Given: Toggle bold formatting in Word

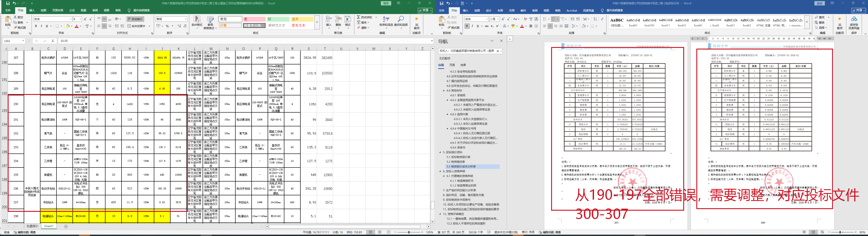Looking at the screenshot, I should click(467, 26).
